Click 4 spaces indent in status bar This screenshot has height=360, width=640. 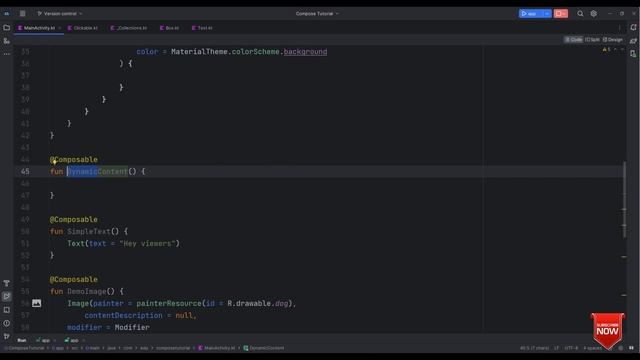point(592,348)
